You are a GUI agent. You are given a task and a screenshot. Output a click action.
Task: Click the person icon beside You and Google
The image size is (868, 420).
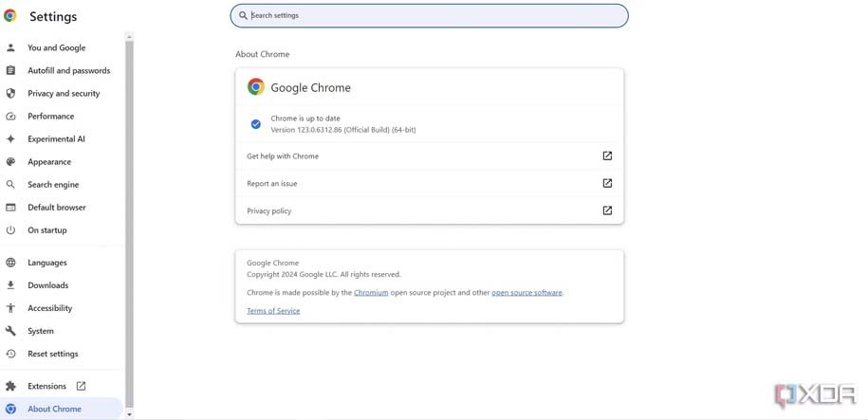[10, 47]
